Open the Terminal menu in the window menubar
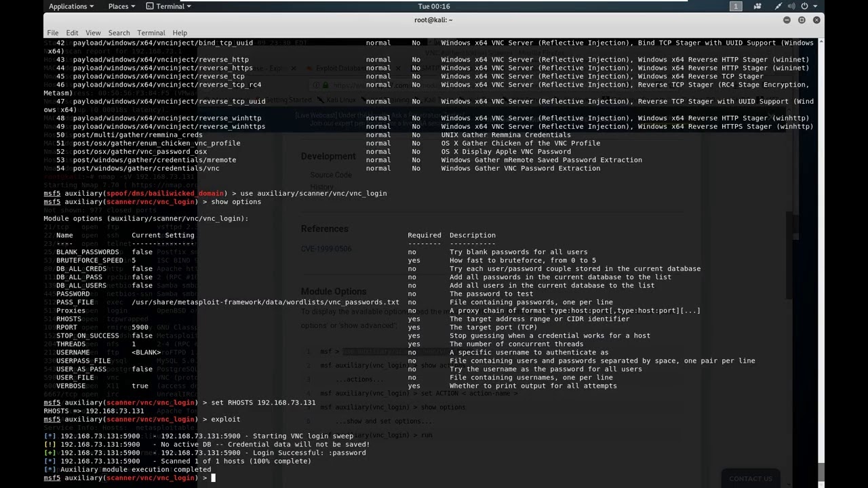The width and height of the screenshot is (868, 488). coord(151,33)
